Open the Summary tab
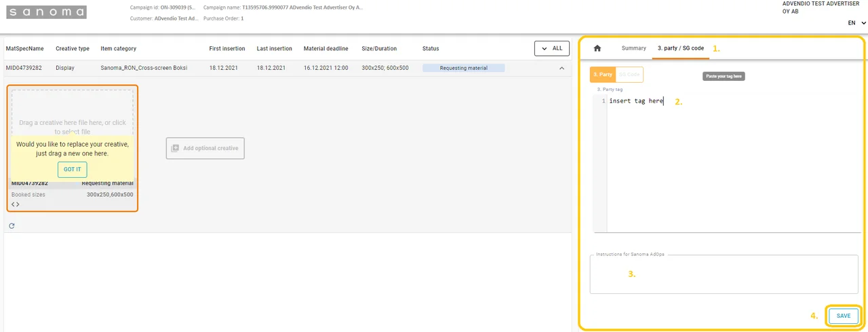868x332 pixels. coord(634,48)
